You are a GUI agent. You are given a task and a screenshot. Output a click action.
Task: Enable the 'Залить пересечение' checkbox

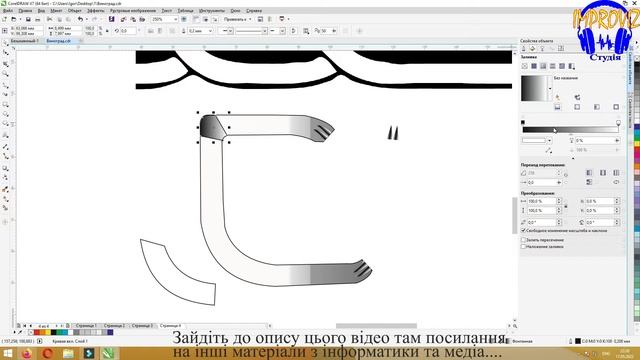tap(523, 240)
